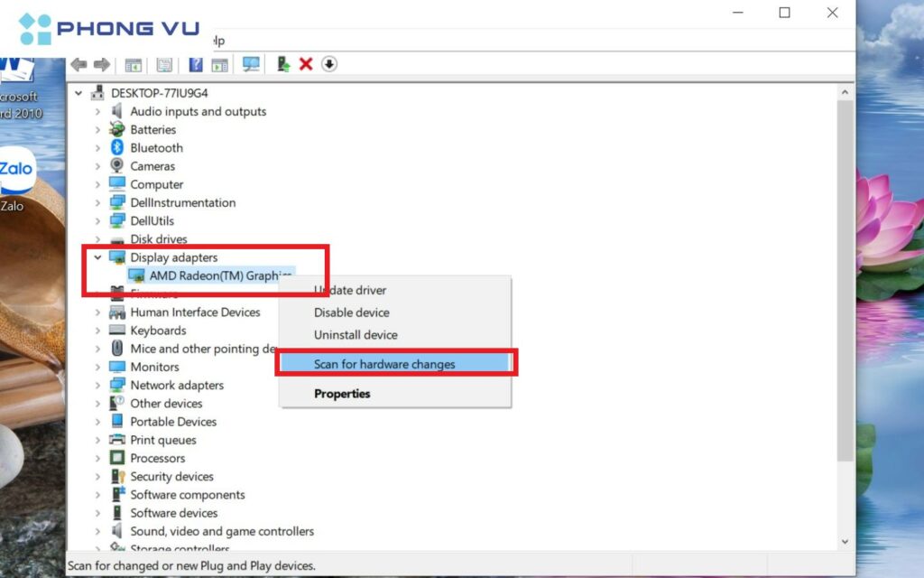Click the Back arrow toolbar icon
The width and height of the screenshot is (924, 578).
(x=79, y=64)
